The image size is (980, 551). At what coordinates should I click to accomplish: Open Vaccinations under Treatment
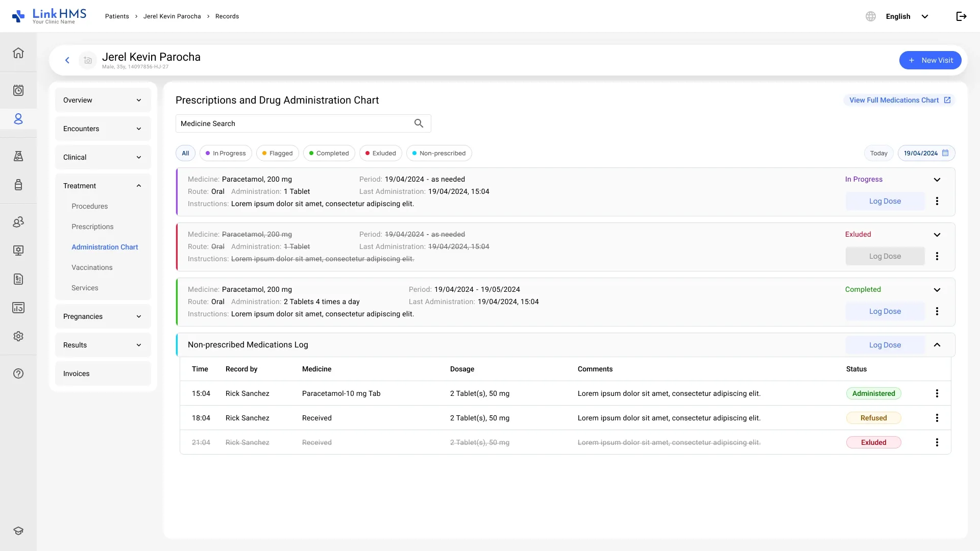pos(92,267)
